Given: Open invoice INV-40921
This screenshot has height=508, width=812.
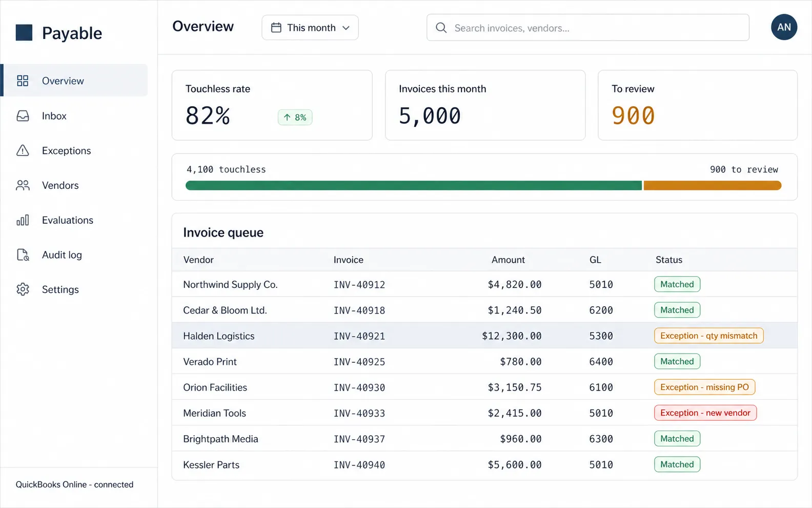Looking at the screenshot, I should click(x=359, y=336).
